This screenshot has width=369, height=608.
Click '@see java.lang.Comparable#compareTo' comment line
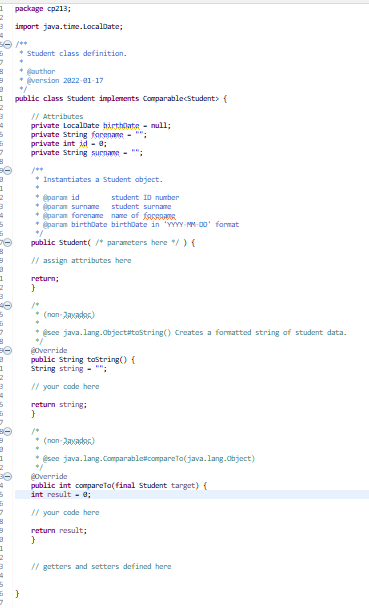coord(149,459)
